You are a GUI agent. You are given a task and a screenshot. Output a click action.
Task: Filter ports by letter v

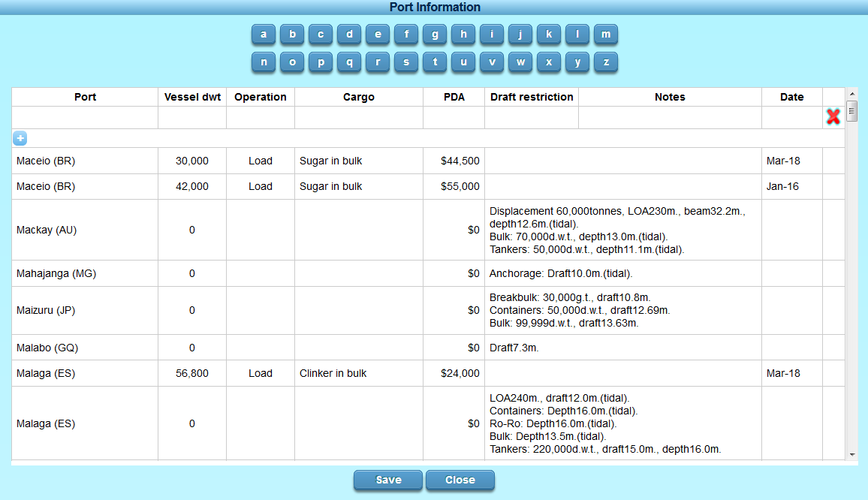click(x=492, y=62)
